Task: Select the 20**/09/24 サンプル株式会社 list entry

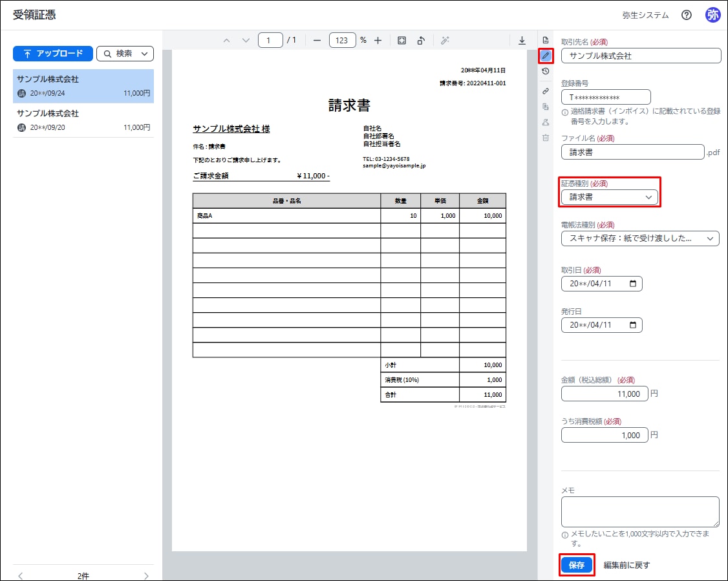Action: coord(83,86)
